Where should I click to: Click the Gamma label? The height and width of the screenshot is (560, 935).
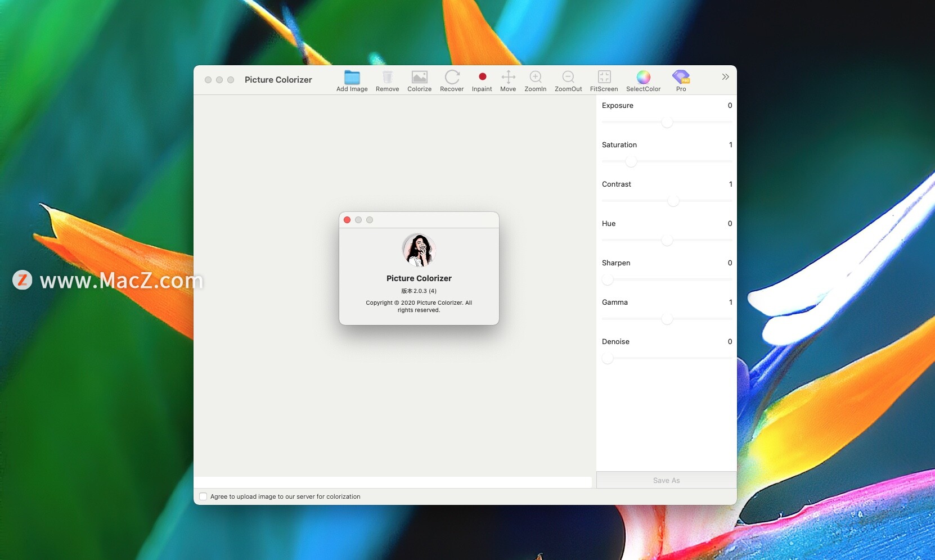point(615,302)
